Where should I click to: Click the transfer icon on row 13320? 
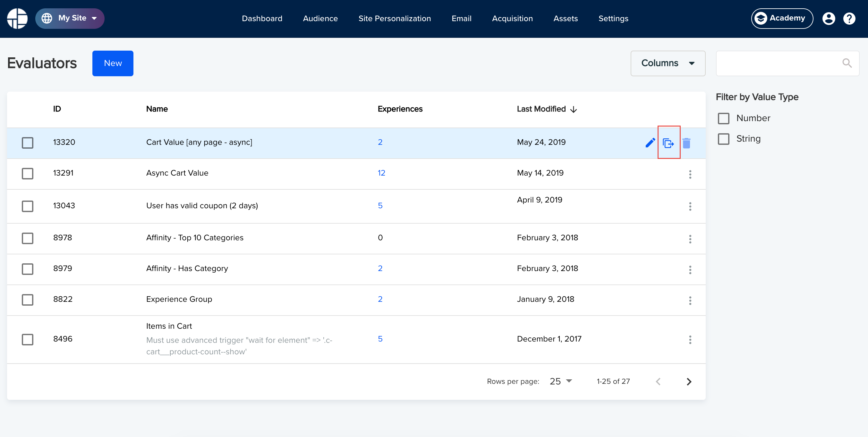[668, 143]
